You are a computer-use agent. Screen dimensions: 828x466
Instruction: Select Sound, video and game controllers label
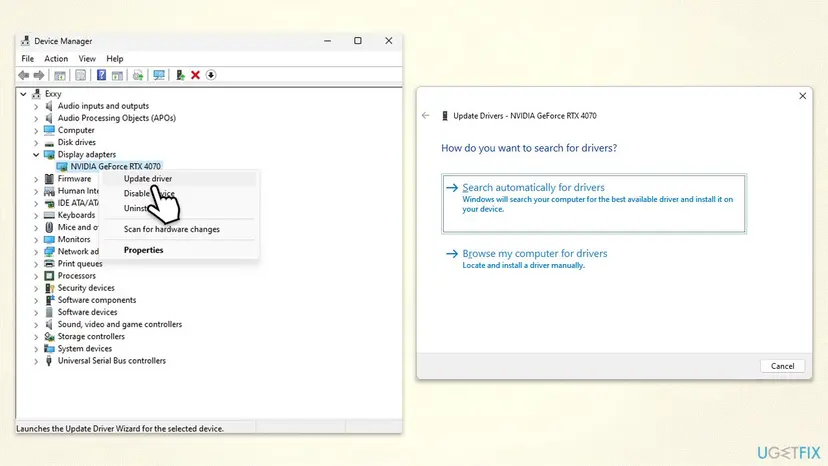point(120,324)
